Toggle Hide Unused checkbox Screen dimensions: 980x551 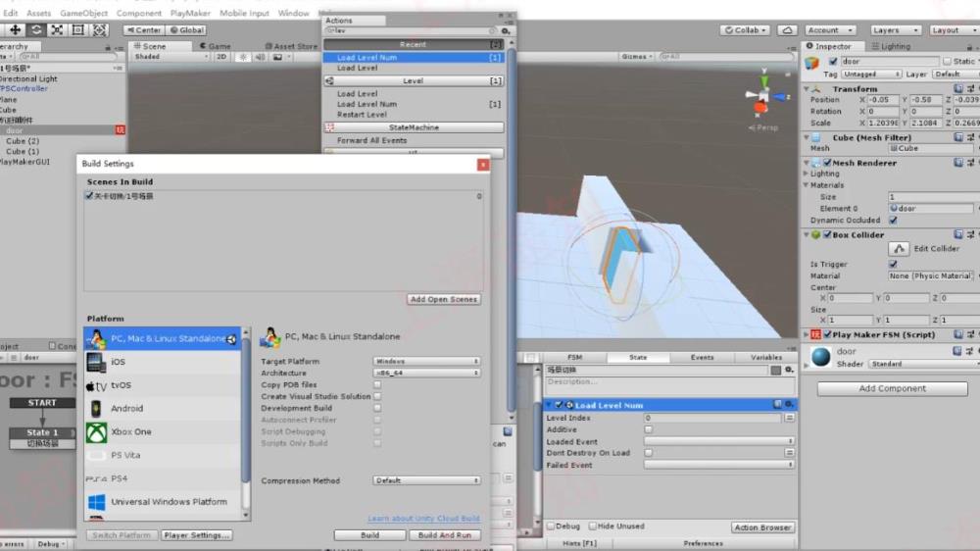point(593,526)
